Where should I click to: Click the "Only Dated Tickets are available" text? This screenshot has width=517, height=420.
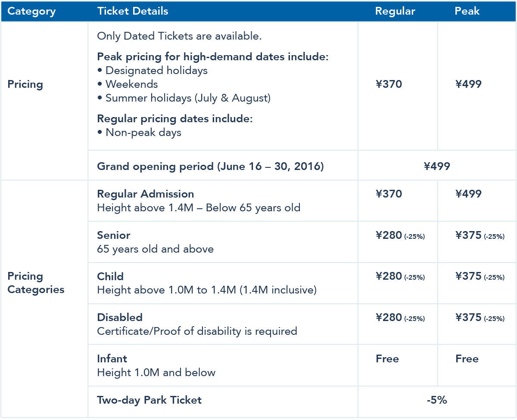(179, 36)
